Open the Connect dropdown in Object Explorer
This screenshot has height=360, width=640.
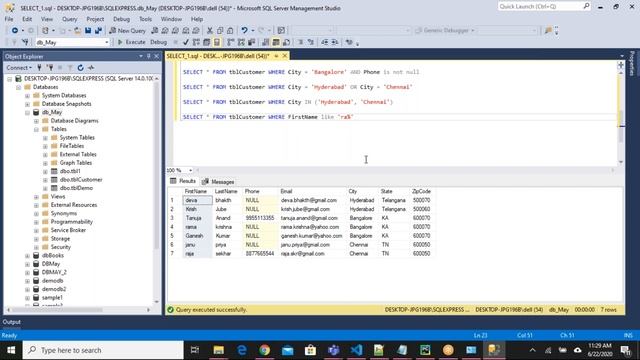[x=19, y=68]
